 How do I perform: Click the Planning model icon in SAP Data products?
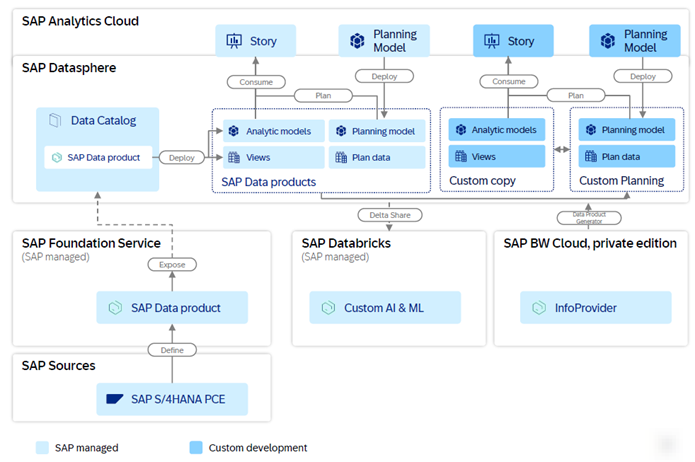pyautogui.click(x=341, y=131)
